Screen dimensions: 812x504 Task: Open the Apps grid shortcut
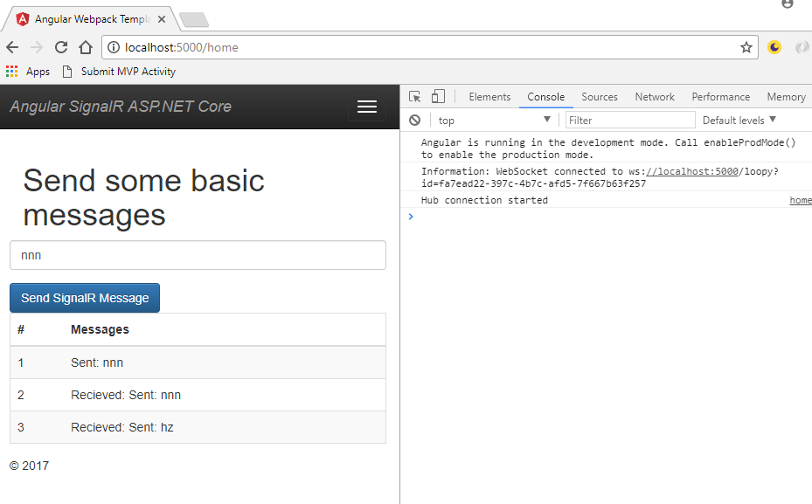pyautogui.click(x=28, y=72)
